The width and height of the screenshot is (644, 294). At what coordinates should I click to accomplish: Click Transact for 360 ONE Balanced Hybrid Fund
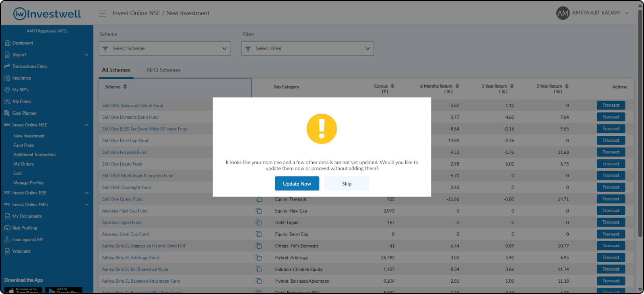click(611, 105)
